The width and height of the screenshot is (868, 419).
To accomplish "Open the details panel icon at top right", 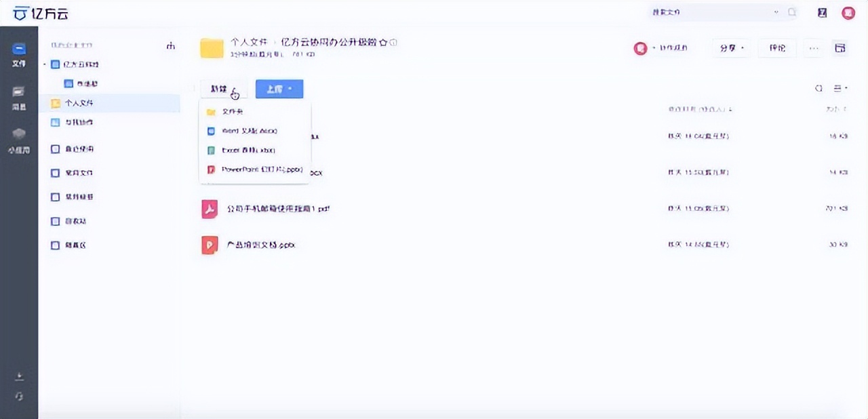I will coord(840,47).
